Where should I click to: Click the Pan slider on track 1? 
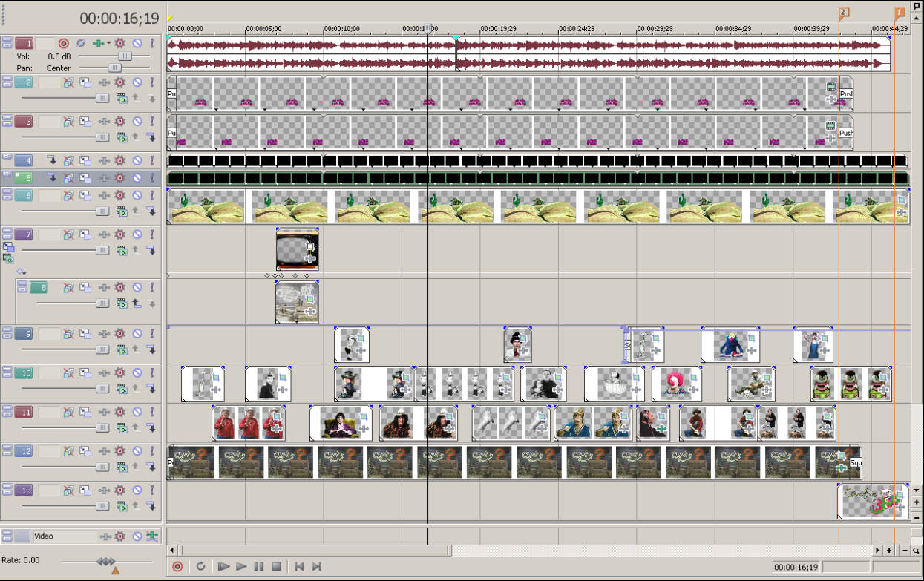[114, 68]
